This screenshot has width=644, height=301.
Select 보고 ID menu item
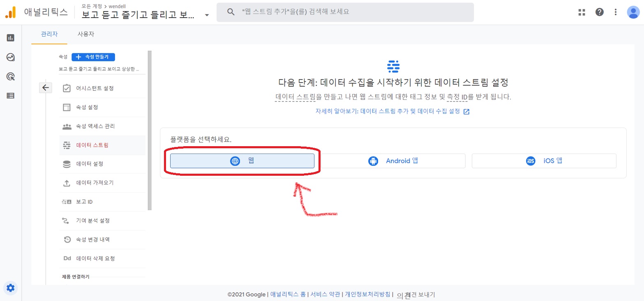tap(102, 202)
